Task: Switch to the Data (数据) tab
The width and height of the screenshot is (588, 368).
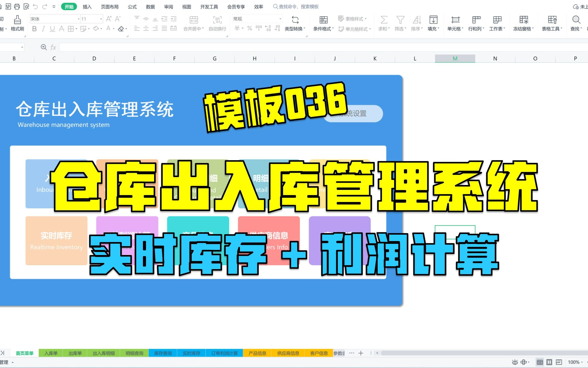Action: [x=150, y=7]
